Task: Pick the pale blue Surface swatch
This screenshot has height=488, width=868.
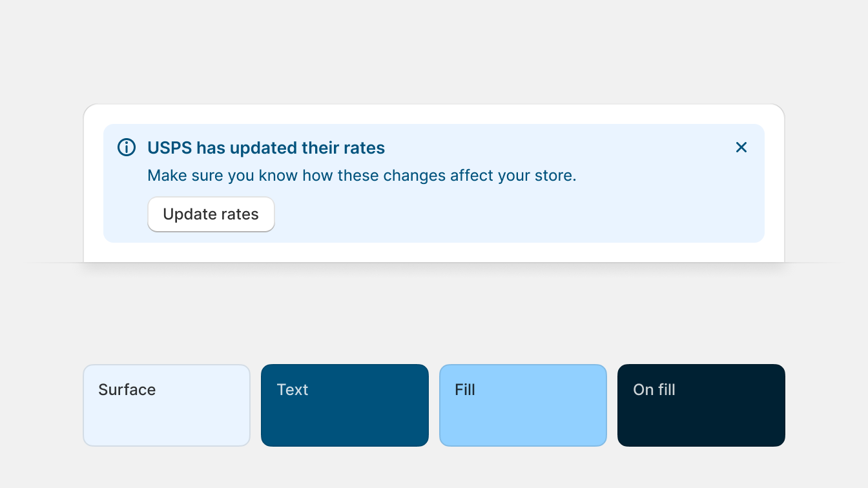Action: pyautogui.click(x=167, y=405)
